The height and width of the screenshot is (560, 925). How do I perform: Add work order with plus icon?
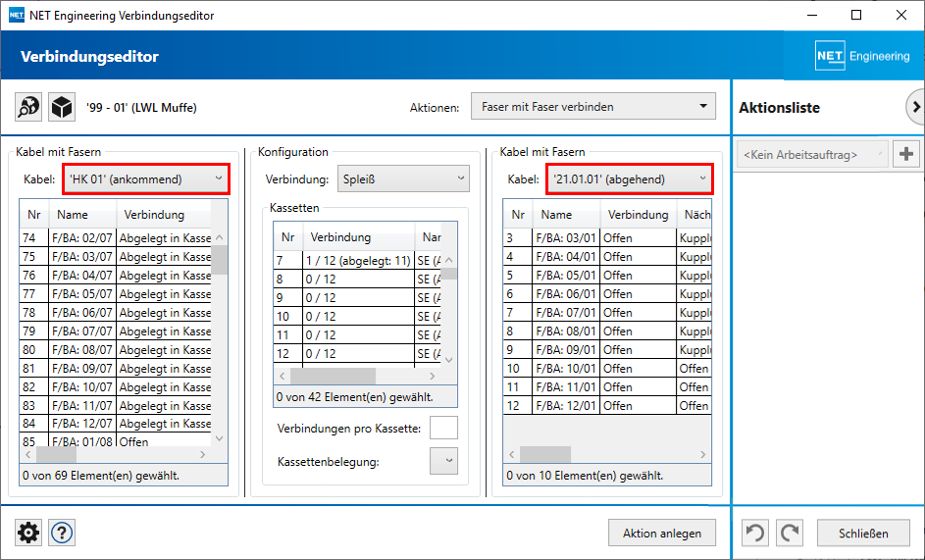(906, 154)
